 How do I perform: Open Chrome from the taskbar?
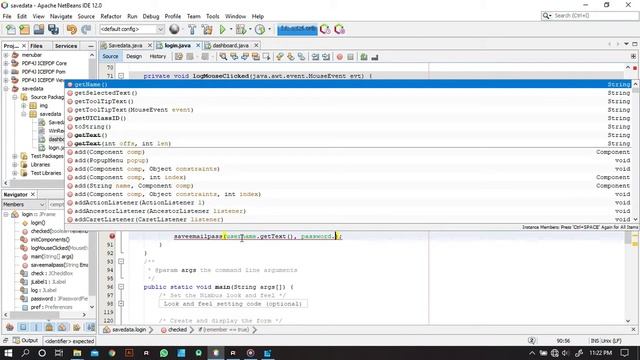[x=112, y=353]
